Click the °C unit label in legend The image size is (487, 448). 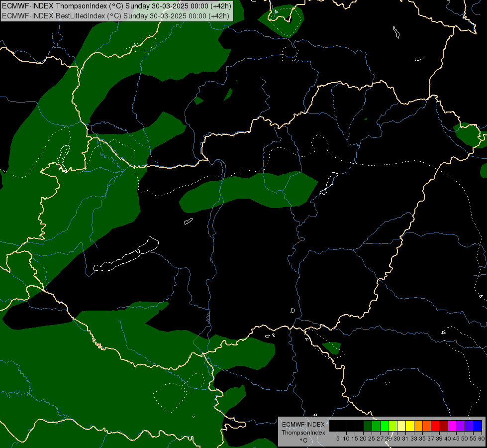(304, 441)
